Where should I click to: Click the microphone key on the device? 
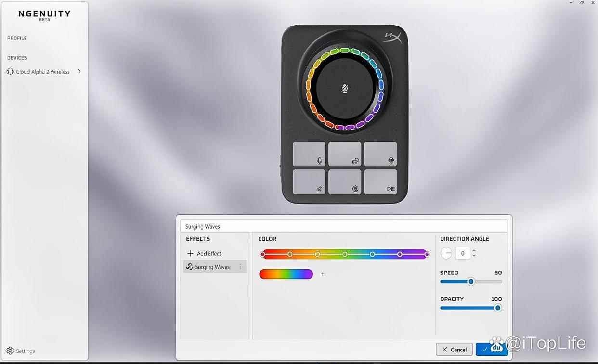(x=309, y=154)
